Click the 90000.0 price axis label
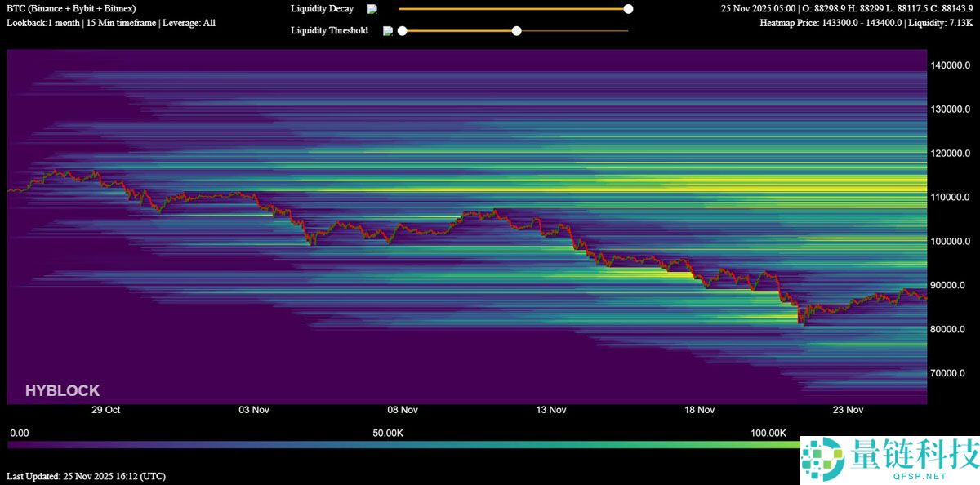The width and height of the screenshot is (980, 485). pos(951,286)
